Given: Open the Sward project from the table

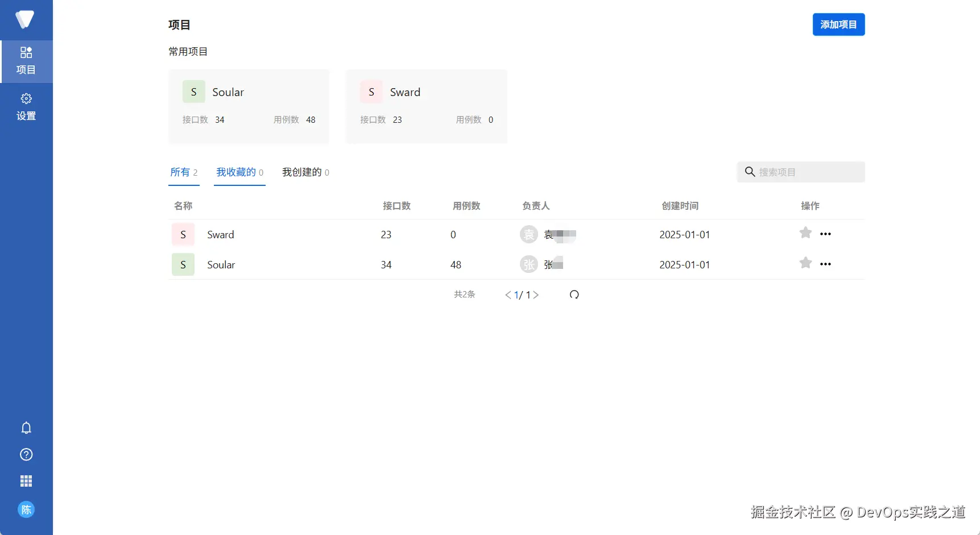Looking at the screenshot, I should [221, 235].
